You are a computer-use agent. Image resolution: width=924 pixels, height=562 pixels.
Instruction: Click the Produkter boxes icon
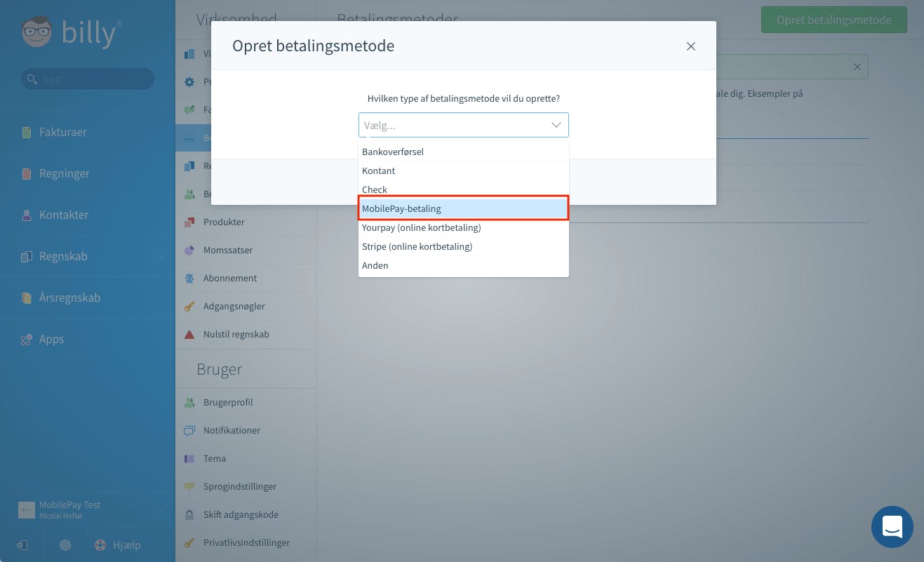click(x=189, y=222)
